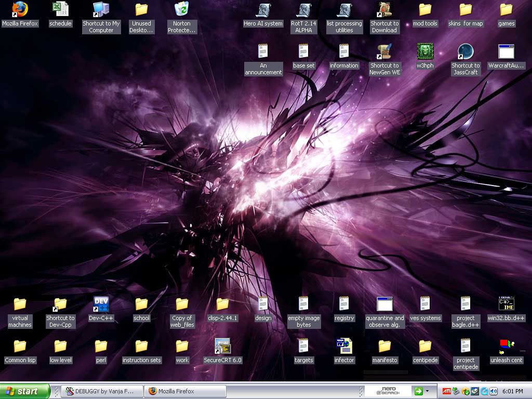This screenshot has height=399, width=532.
Task: Open infector Word document icon
Action: 344,346
